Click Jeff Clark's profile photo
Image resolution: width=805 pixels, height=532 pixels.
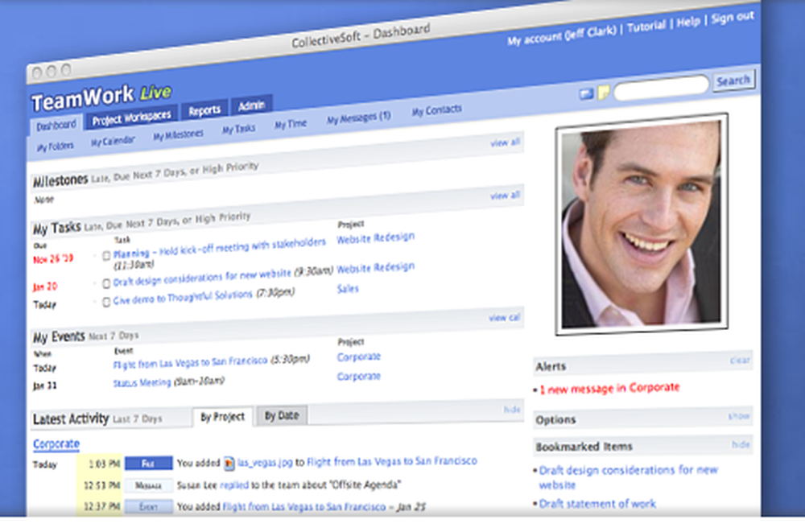click(642, 224)
